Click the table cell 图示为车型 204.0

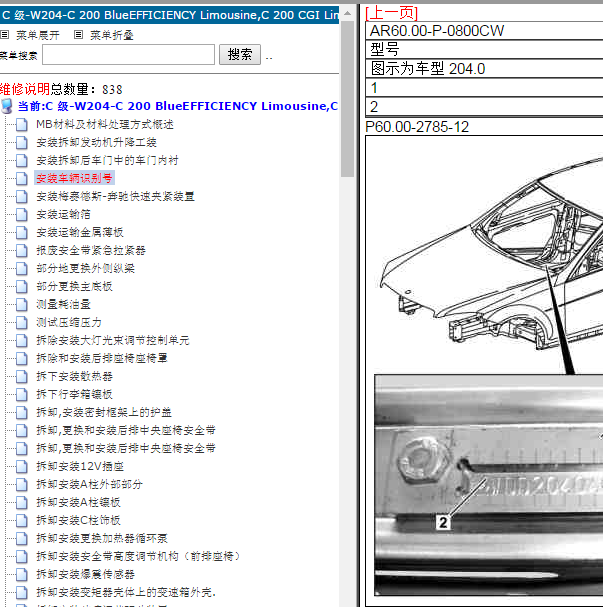click(x=485, y=69)
